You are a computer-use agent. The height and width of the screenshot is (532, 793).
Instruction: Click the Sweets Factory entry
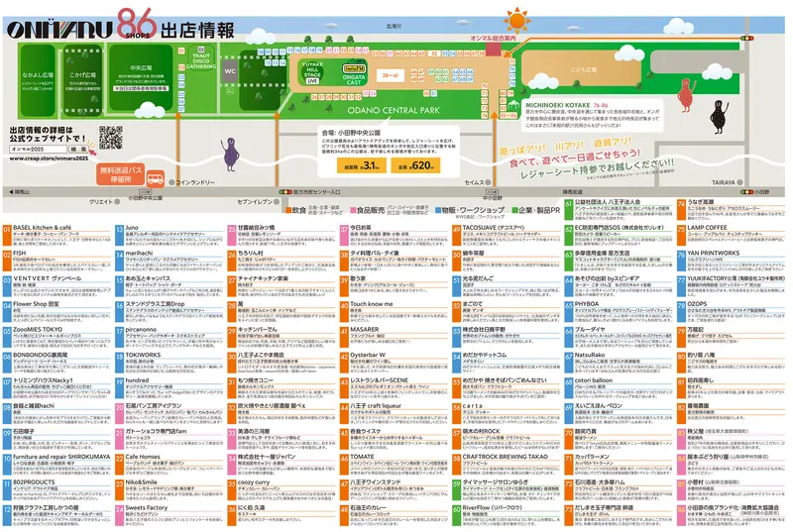[170, 516]
